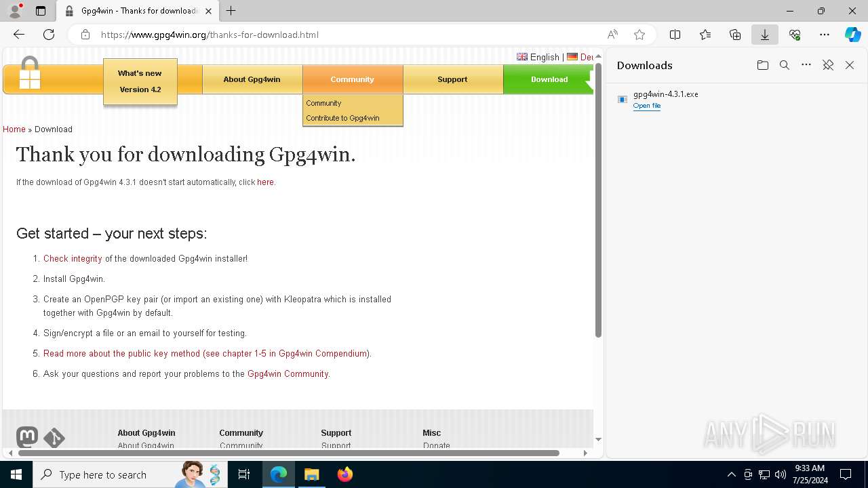Pin the Downloads panel
This screenshot has height=488, width=868.
click(x=828, y=65)
